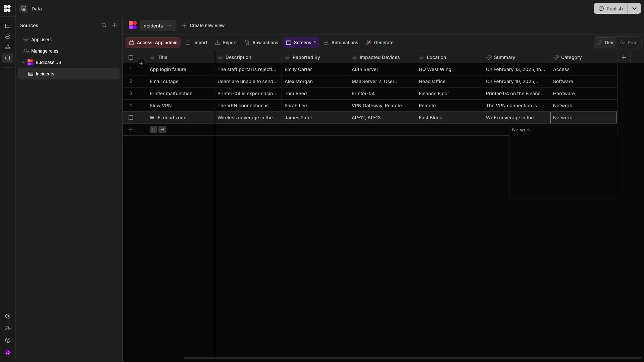The image size is (644, 362).
Task: Switch to the Incidents tab
Action: (x=152, y=25)
